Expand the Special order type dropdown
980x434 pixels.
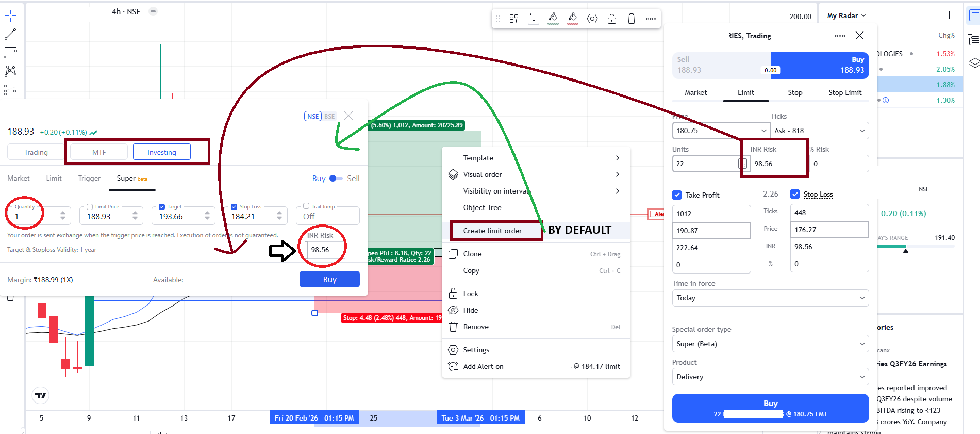[770, 344]
